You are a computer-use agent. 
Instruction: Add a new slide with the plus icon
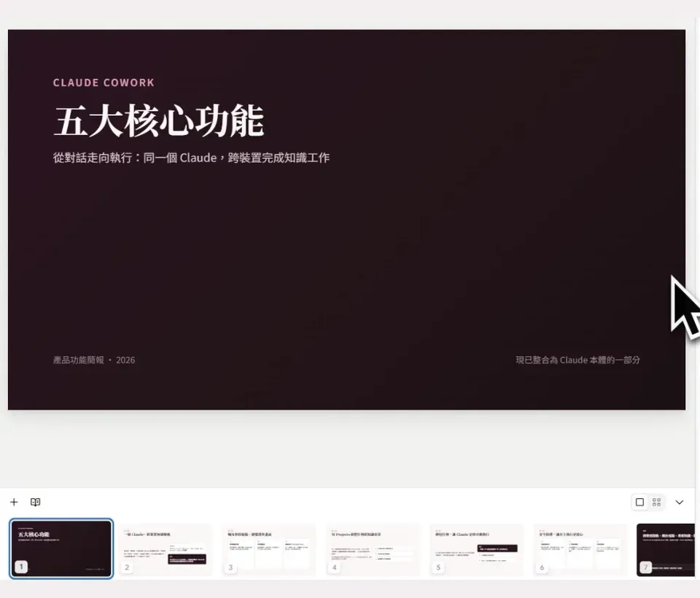tap(14, 502)
